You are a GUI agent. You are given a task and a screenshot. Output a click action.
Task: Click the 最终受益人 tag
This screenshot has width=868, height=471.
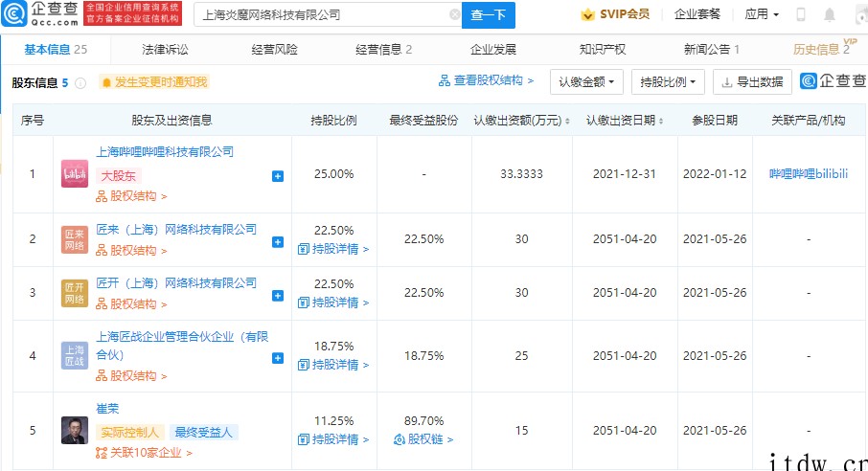pyautogui.click(x=204, y=433)
